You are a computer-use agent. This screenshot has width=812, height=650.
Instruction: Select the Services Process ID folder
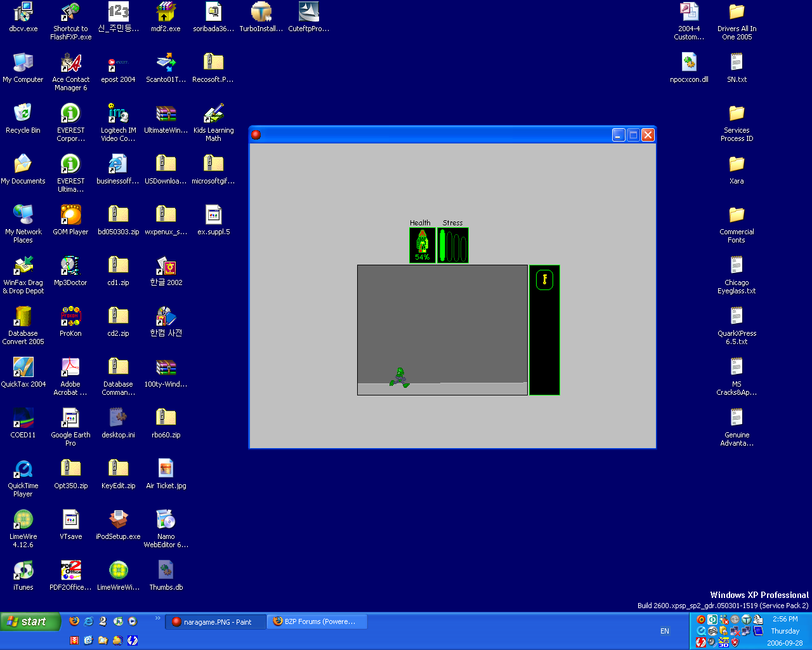(737, 123)
